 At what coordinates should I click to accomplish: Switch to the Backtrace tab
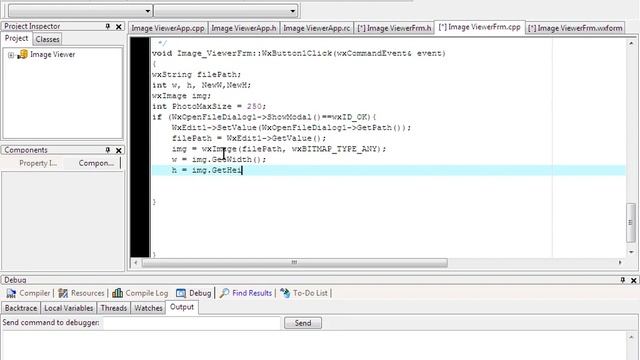tap(21, 308)
